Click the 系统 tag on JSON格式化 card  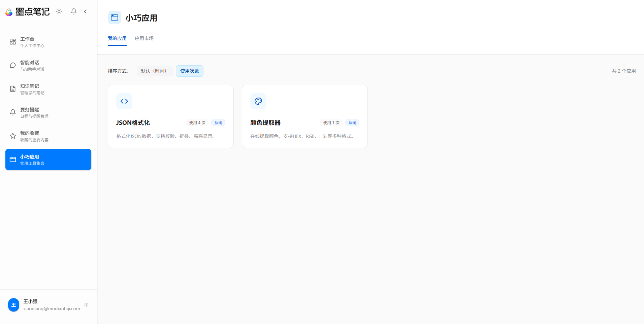click(x=218, y=122)
